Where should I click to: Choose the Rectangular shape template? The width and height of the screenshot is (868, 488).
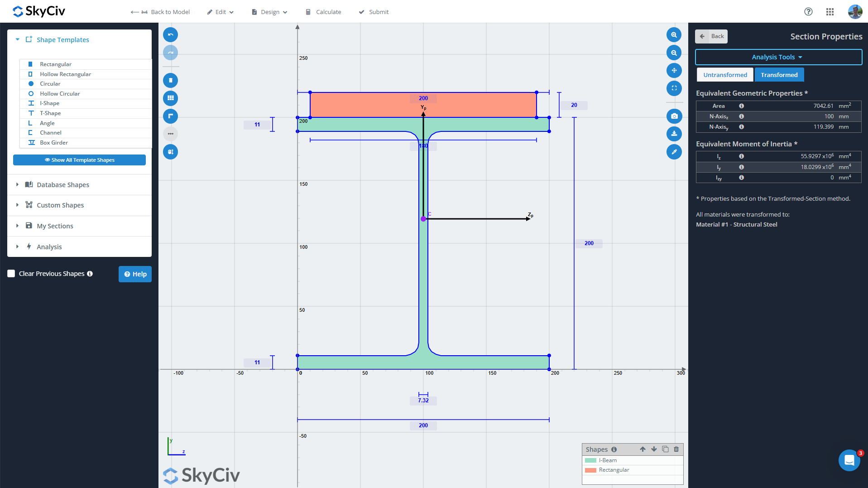point(86,64)
